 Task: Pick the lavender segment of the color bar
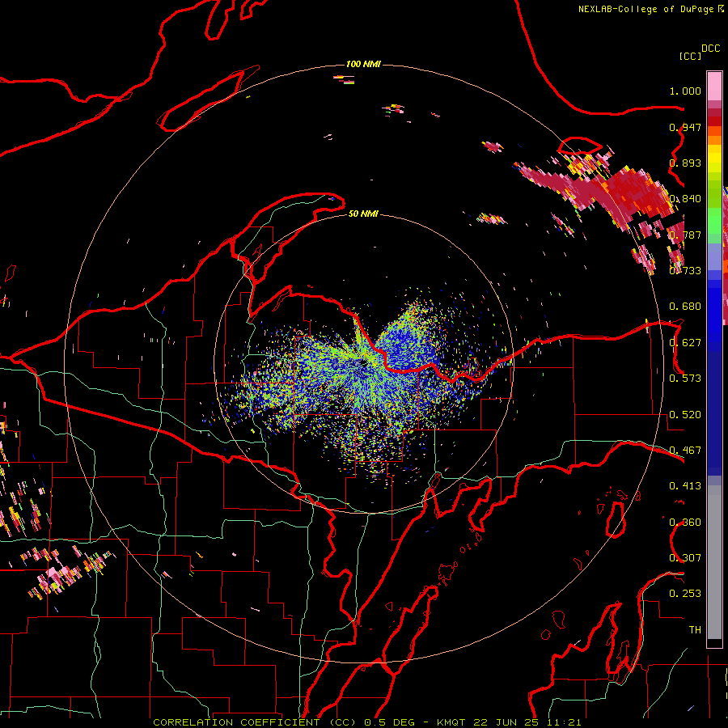tap(714, 257)
